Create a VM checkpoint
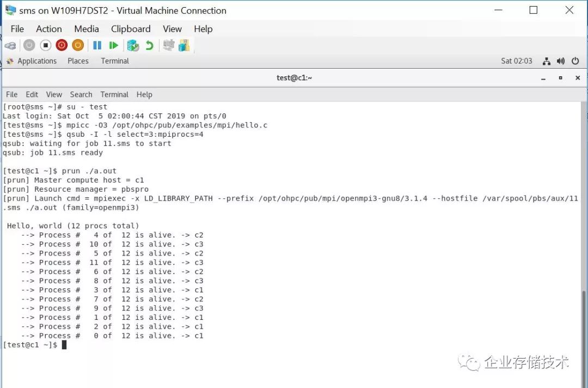Viewport: 588px width, 388px height. (x=133, y=46)
